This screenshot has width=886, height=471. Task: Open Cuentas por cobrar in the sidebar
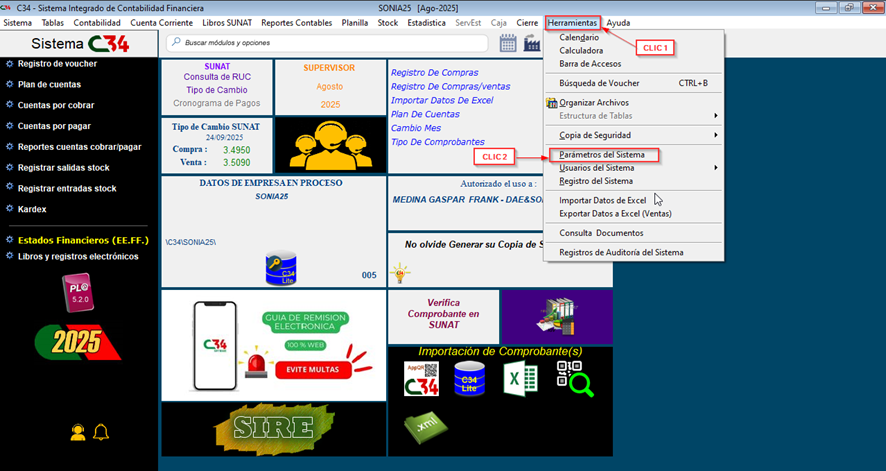point(55,105)
